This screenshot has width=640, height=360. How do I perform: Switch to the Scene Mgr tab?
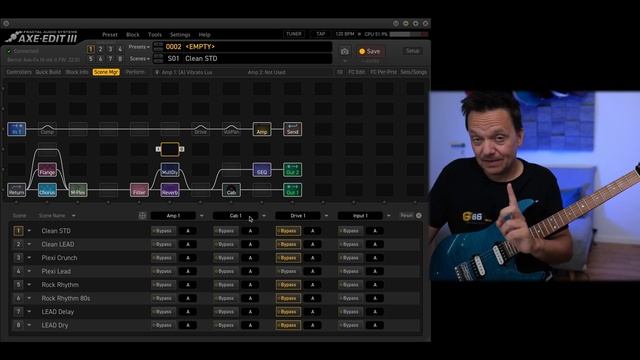click(106, 72)
